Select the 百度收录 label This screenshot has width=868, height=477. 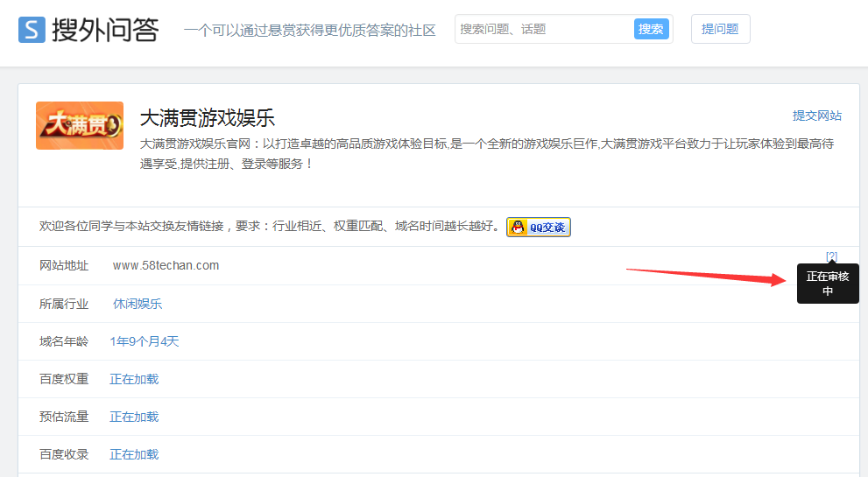(64, 454)
